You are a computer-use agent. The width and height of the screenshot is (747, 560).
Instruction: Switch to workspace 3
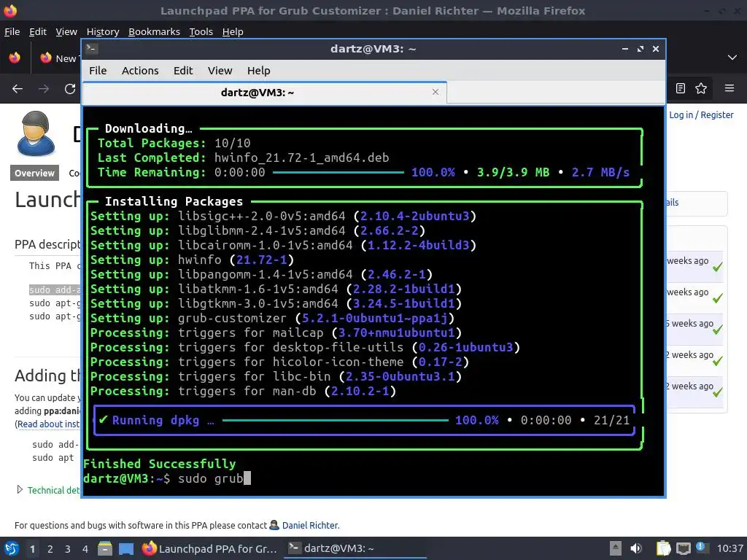[x=68, y=549]
